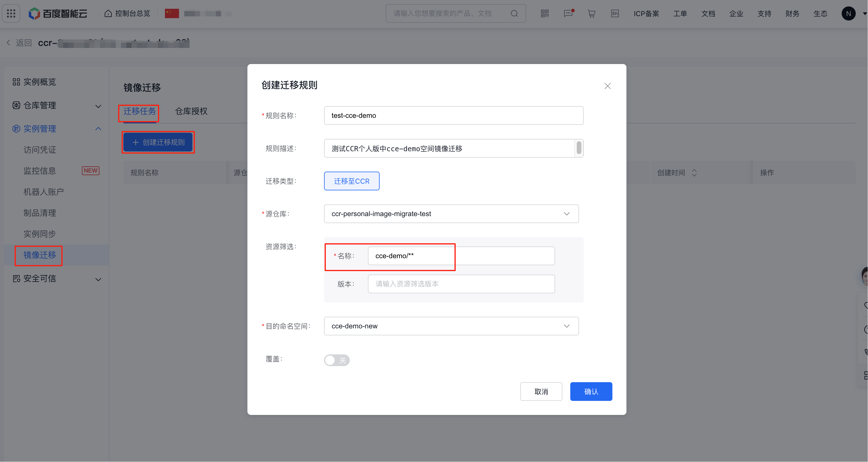Go to 控制台总览 home

point(128,13)
